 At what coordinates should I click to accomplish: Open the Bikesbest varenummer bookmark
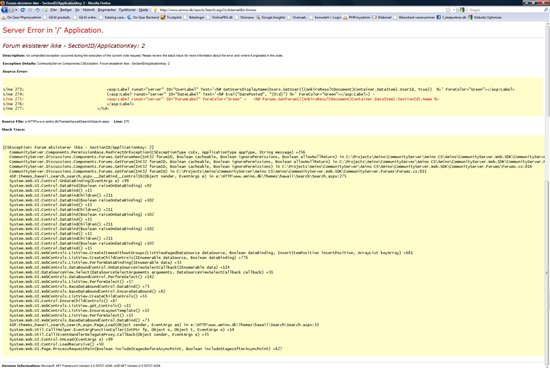pos(414,17)
